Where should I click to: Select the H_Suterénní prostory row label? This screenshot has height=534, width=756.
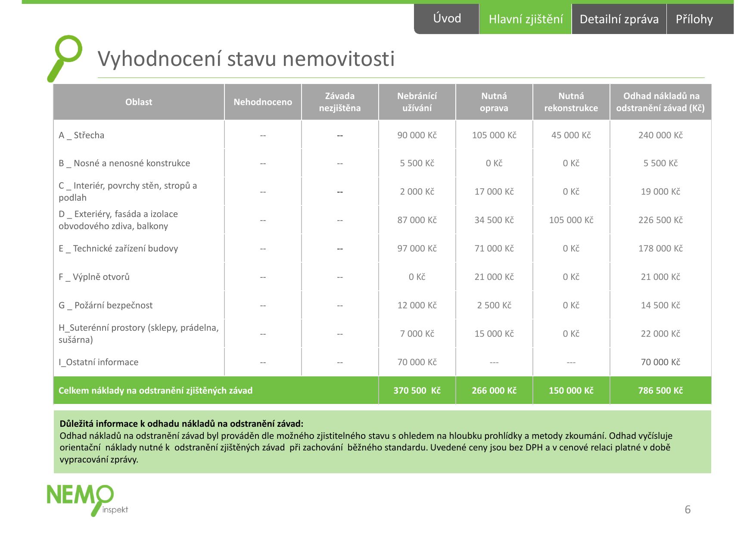pos(139,334)
